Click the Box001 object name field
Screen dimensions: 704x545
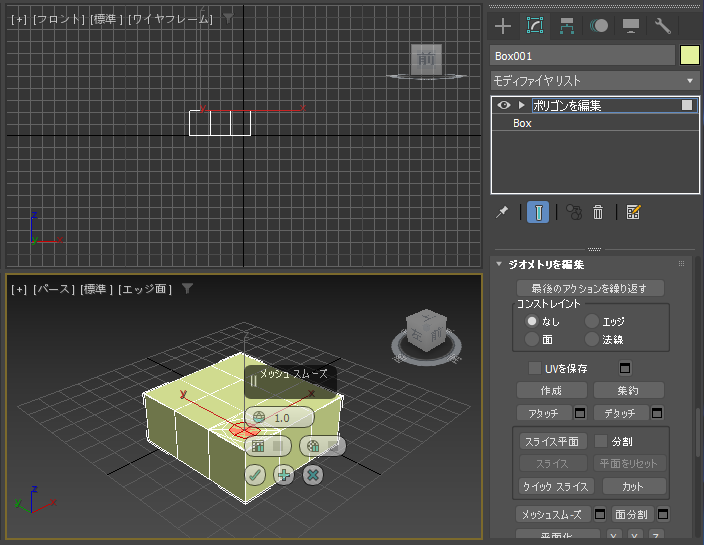(x=582, y=56)
